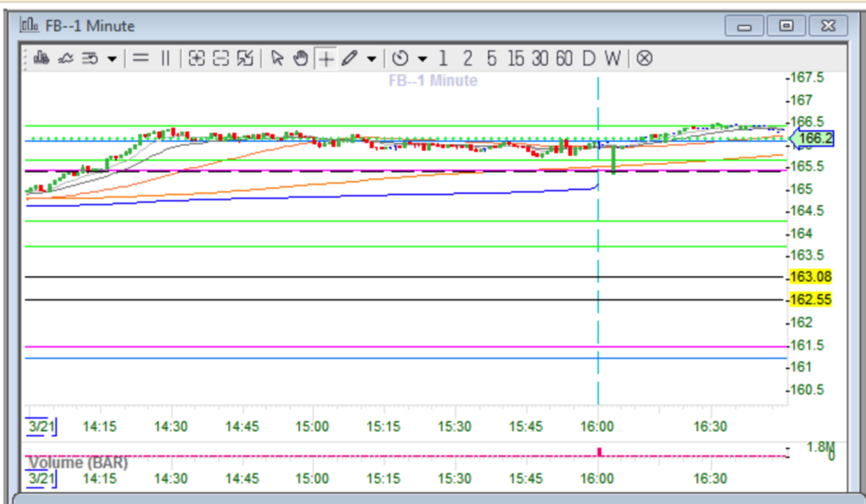The height and width of the screenshot is (504, 866).
Task: Switch to the Daily chart timeframe
Action: [589, 59]
